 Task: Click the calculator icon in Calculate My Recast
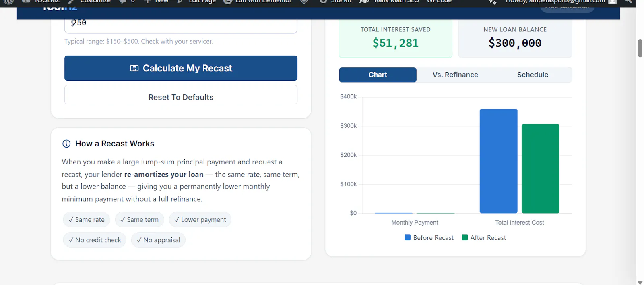pyautogui.click(x=134, y=68)
